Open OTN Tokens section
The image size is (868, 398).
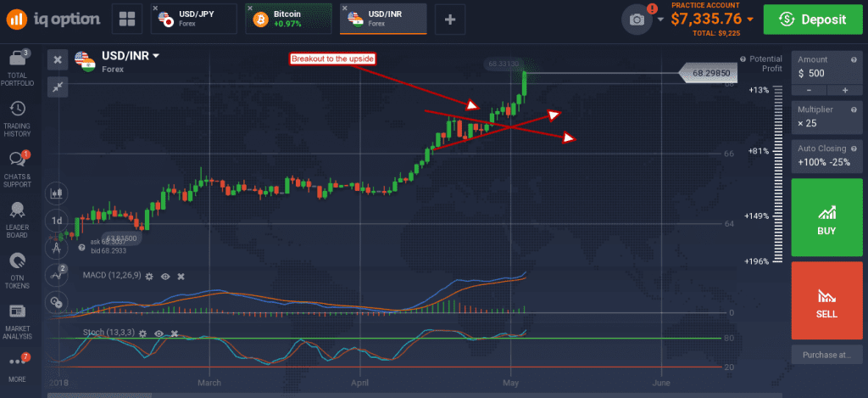point(19,271)
